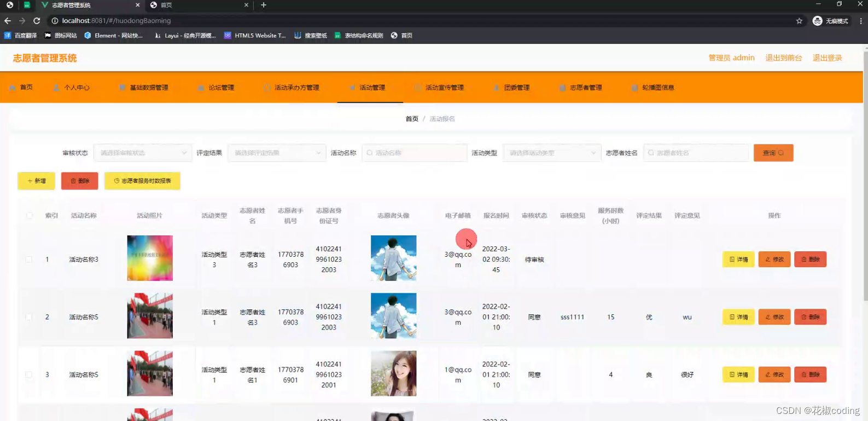Image resolution: width=868 pixels, height=421 pixels.
Task: Check the checkbox for row 1
Action: [x=29, y=259]
